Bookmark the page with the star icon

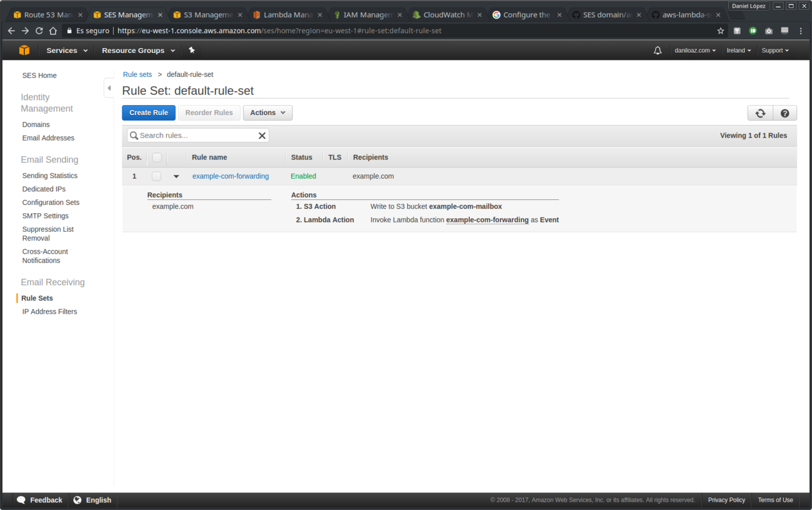coord(721,30)
